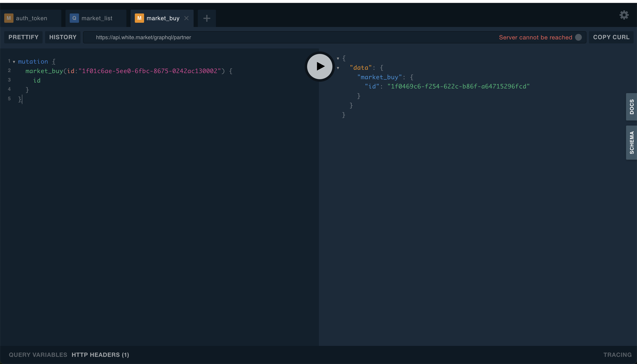This screenshot has width=637, height=364.
Task: Click the Server cannot be reached message
Action: tap(535, 37)
